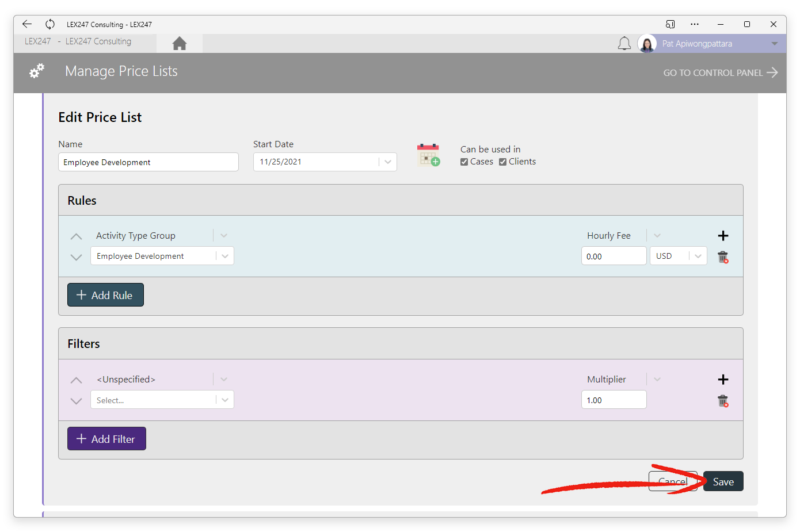Move the Unspecified filter down
This screenshot has width=800, height=532.
click(x=76, y=401)
